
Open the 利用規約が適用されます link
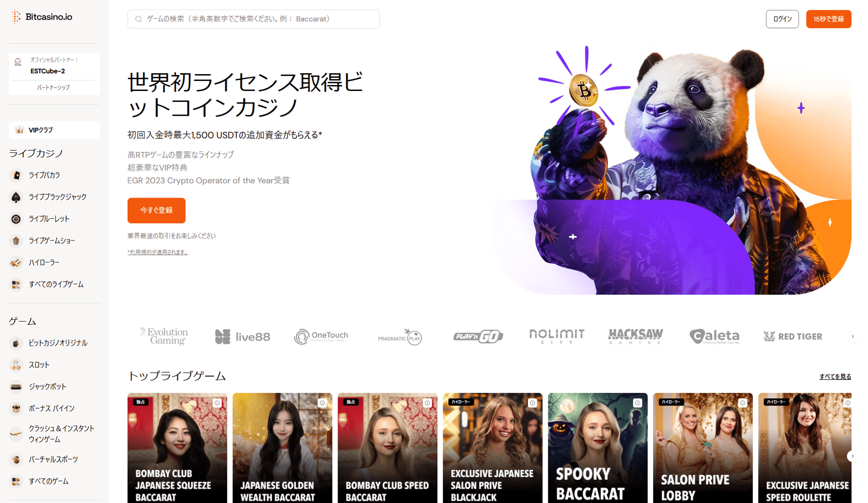point(158,252)
